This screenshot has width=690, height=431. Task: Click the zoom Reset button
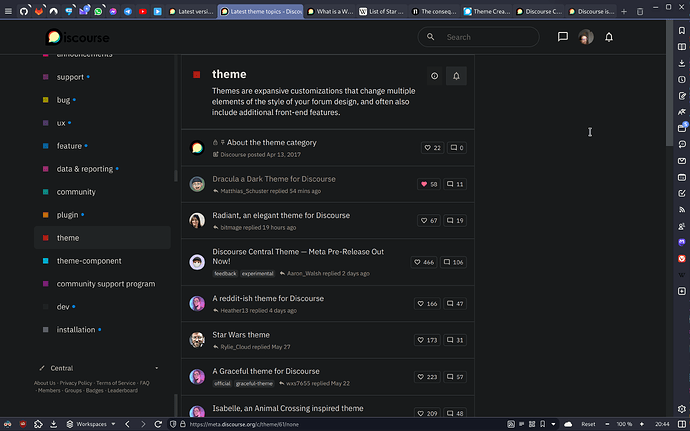pos(588,424)
